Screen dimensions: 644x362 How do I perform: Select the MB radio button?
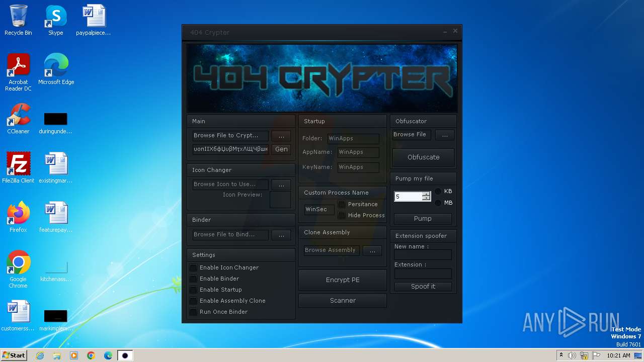(x=438, y=203)
